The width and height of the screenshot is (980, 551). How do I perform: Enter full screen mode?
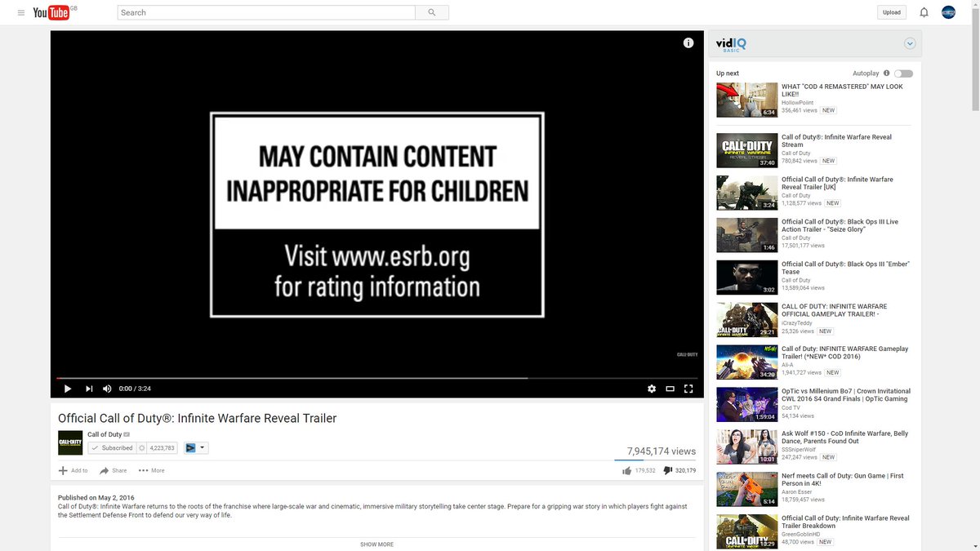point(688,389)
